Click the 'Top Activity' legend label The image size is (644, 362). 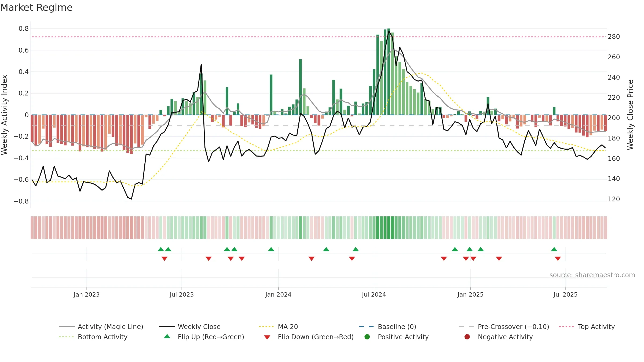pos(596,327)
